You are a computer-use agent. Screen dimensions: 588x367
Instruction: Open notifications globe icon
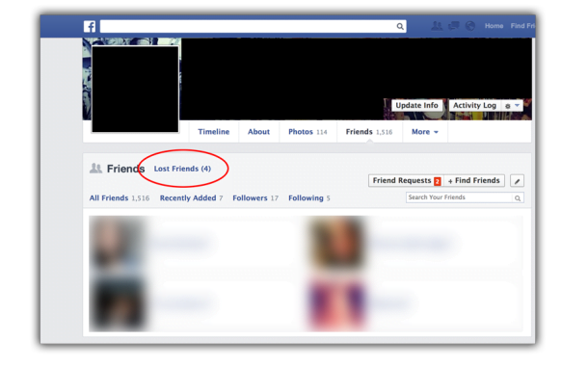click(470, 26)
